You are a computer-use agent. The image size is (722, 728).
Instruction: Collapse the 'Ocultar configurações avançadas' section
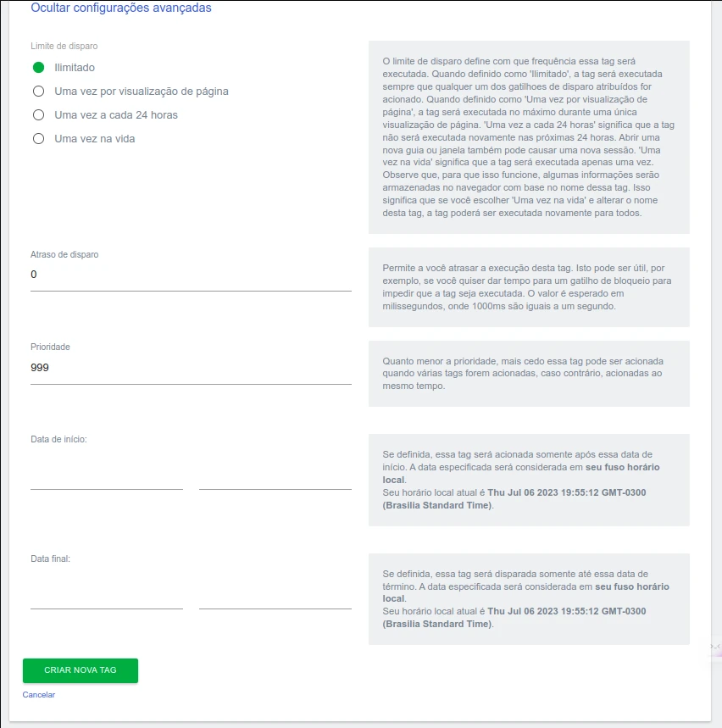tap(121, 8)
